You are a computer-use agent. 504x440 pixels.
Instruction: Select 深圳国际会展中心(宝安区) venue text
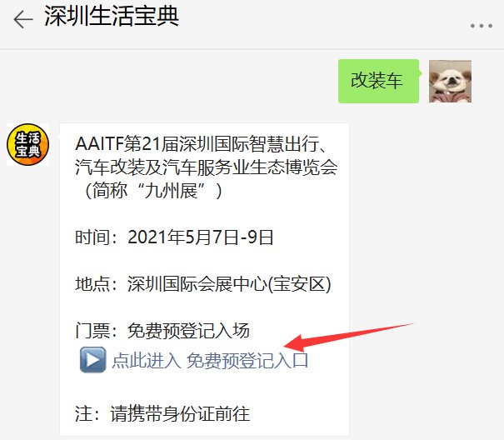pyautogui.click(x=229, y=284)
